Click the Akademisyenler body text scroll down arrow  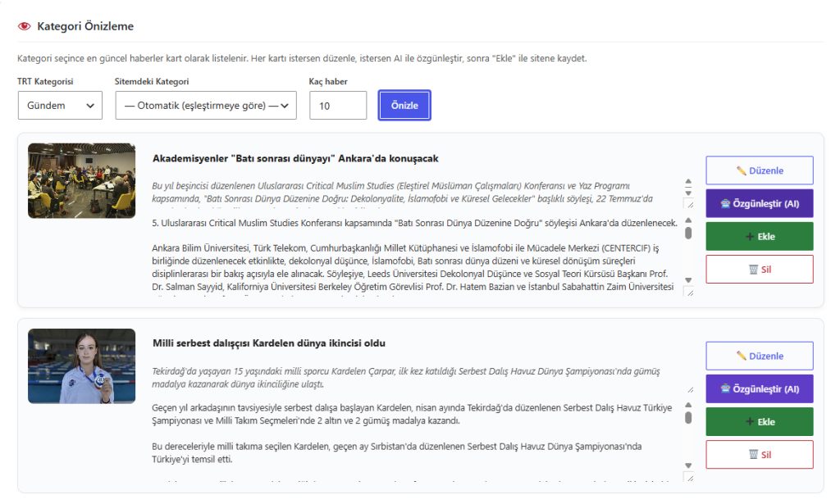[x=688, y=280]
